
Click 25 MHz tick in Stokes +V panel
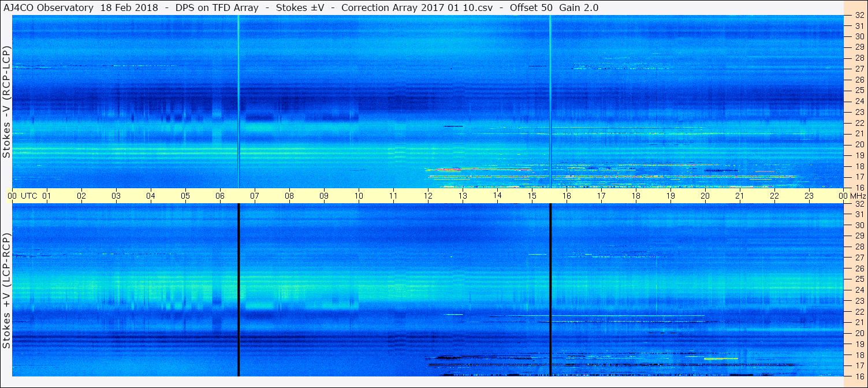(x=859, y=279)
